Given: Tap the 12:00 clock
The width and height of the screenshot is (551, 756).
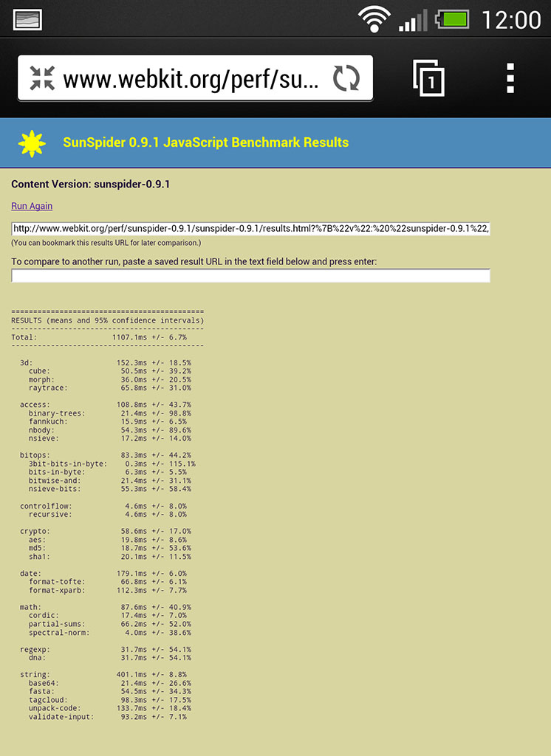Looking at the screenshot, I should pyautogui.click(x=511, y=20).
